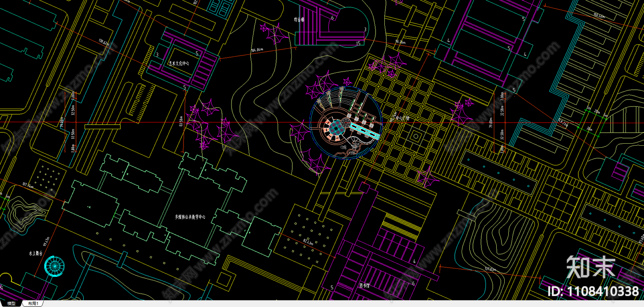Switch to the 模型 tab
This screenshot has height=307, width=644.
point(11,303)
